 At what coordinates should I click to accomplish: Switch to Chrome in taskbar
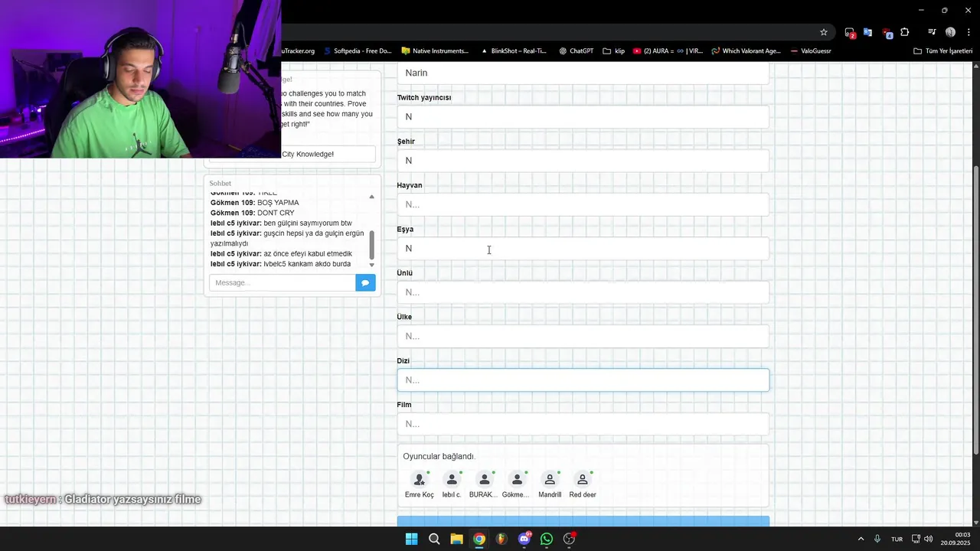coord(479,539)
